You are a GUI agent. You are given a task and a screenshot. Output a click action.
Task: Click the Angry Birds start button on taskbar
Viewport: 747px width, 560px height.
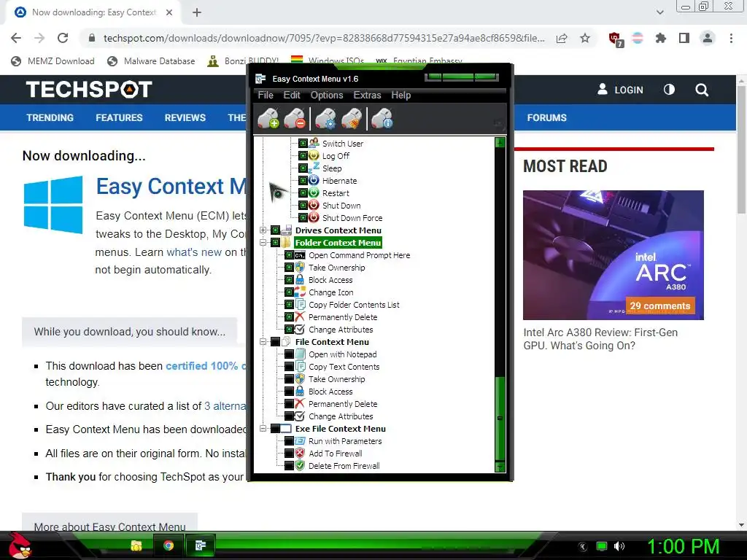coord(20,545)
